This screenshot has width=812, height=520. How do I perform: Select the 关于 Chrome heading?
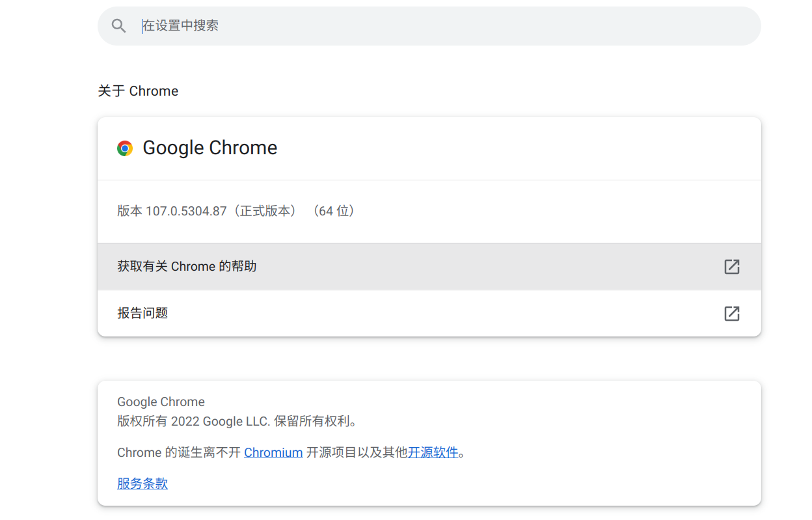pyautogui.click(x=138, y=91)
